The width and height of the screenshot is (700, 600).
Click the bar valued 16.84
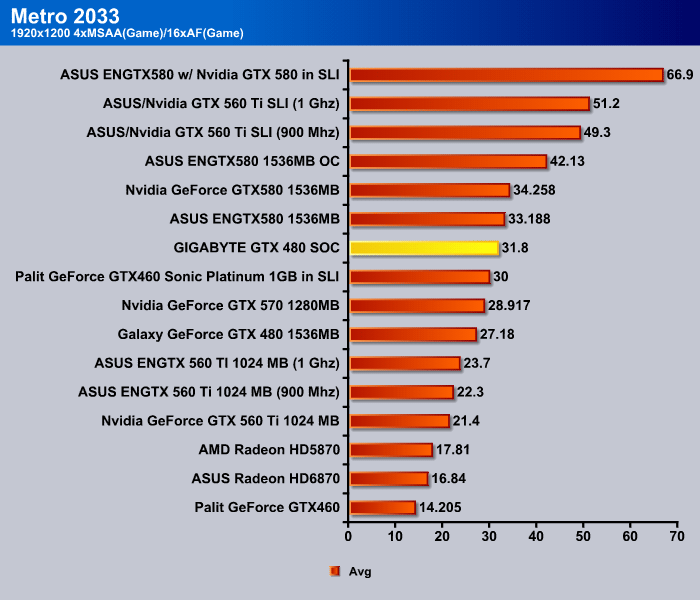(389, 479)
